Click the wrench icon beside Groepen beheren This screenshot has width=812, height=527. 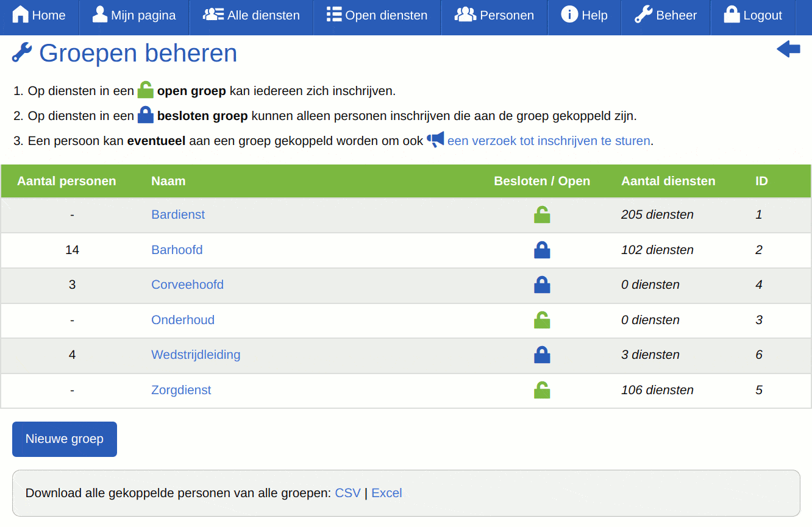point(21,53)
